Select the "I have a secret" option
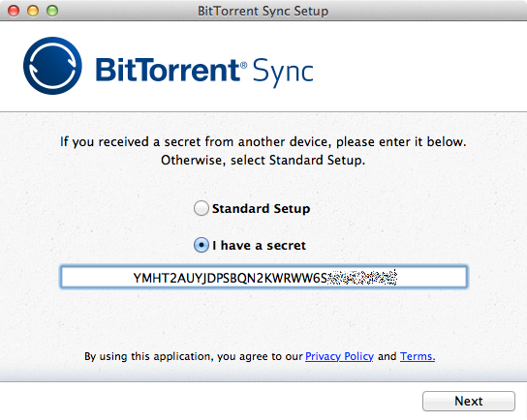This screenshot has height=420, width=527. pos(201,245)
